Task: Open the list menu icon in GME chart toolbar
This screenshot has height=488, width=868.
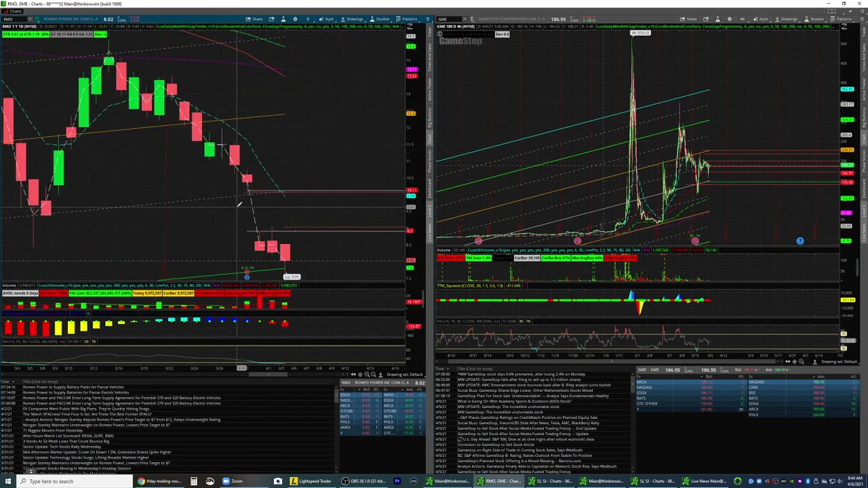Action: click(861, 19)
